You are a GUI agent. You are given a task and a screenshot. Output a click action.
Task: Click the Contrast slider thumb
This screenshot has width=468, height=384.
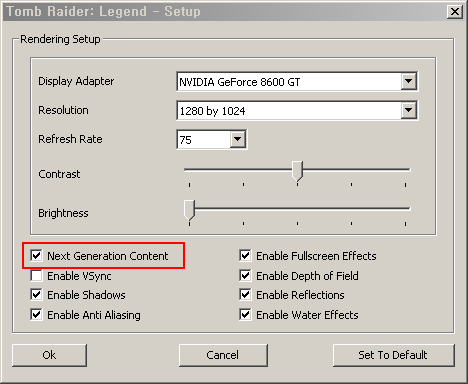click(297, 171)
